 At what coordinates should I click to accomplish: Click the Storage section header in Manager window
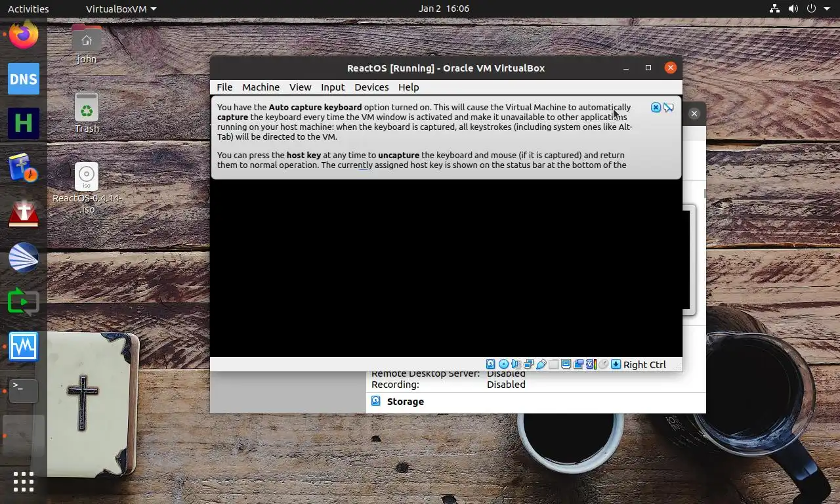point(405,402)
